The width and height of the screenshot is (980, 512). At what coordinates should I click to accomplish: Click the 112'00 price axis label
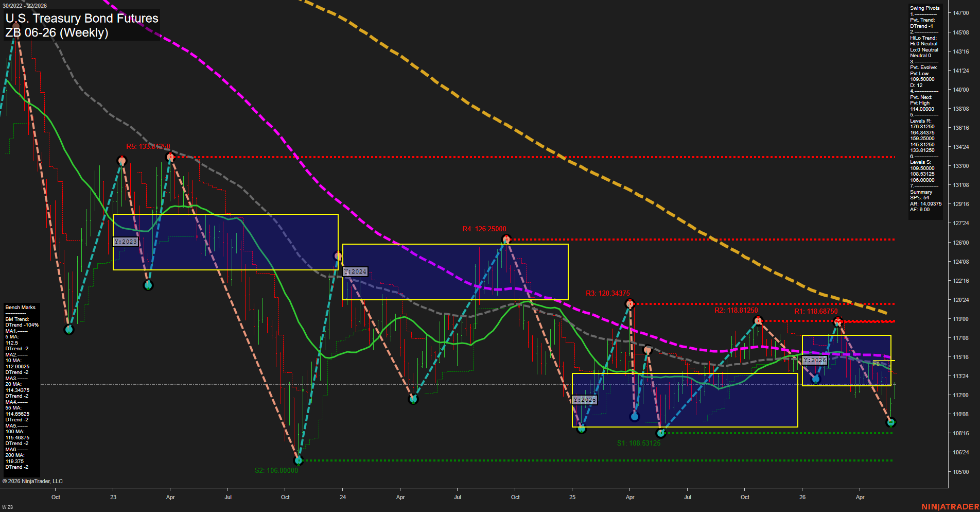pyautogui.click(x=961, y=396)
